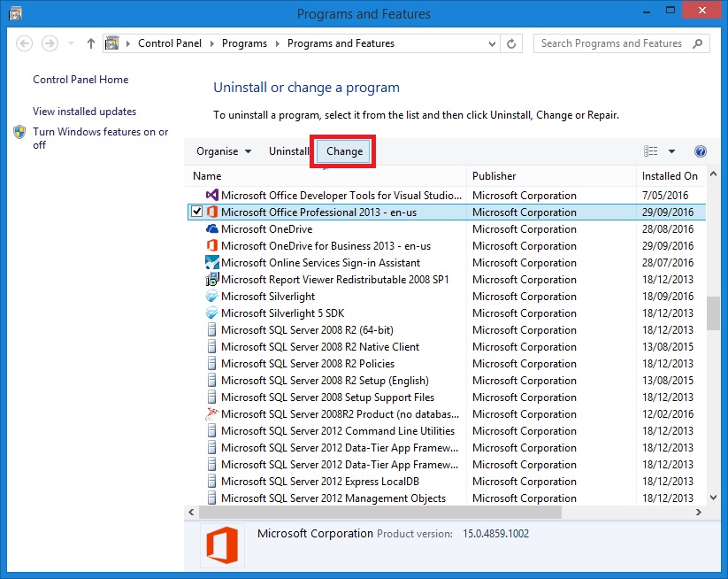
Task: Click horizontal scrollbar right arrow
Action: pos(698,512)
